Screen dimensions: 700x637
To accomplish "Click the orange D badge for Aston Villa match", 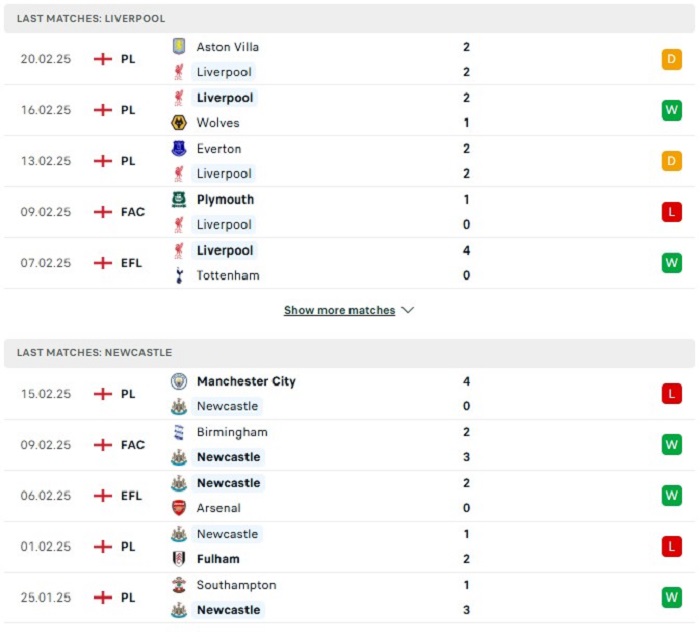I will click(671, 59).
